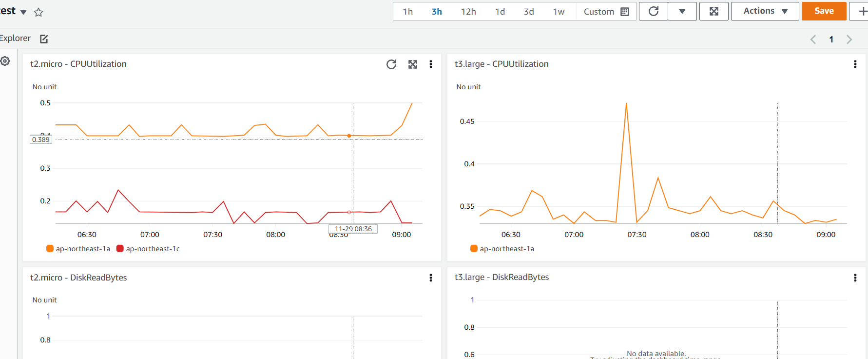Open t2.micro CPUUtilization widget options menu
The width and height of the screenshot is (868, 359).
pos(431,64)
